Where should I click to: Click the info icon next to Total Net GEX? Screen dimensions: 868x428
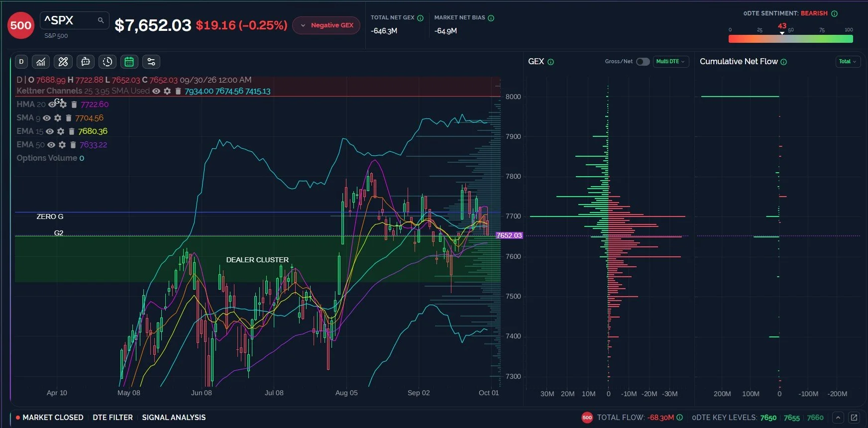click(420, 18)
